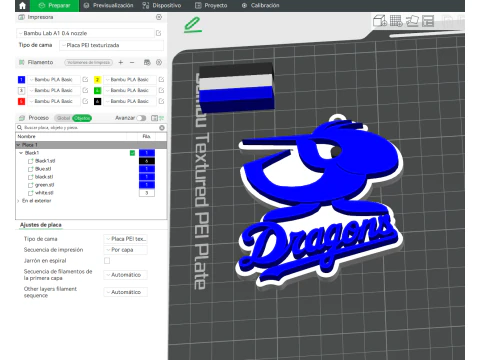Switch process scope to Objetos
This screenshot has height=360, width=480.
pos(82,118)
